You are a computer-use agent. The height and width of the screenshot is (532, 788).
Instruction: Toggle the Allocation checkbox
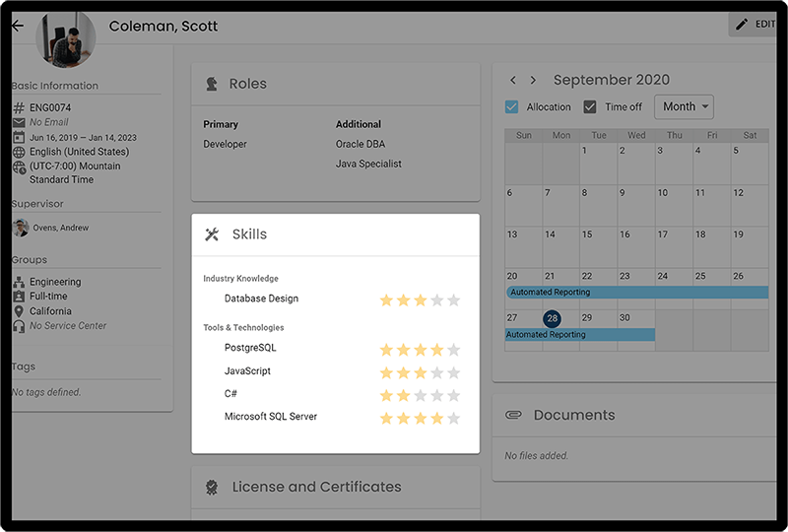coord(511,106)
